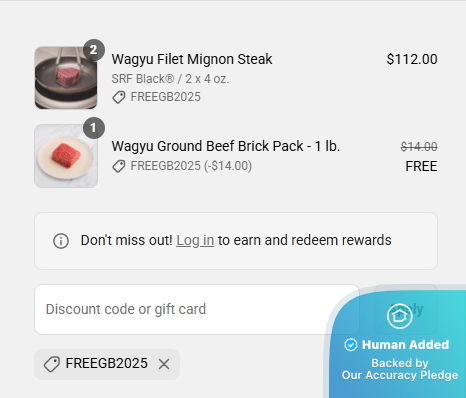466x398 pixels.
Task: Open the Wagyu Filet Mignon Steak thumbnail
Action: click(66, 78)
